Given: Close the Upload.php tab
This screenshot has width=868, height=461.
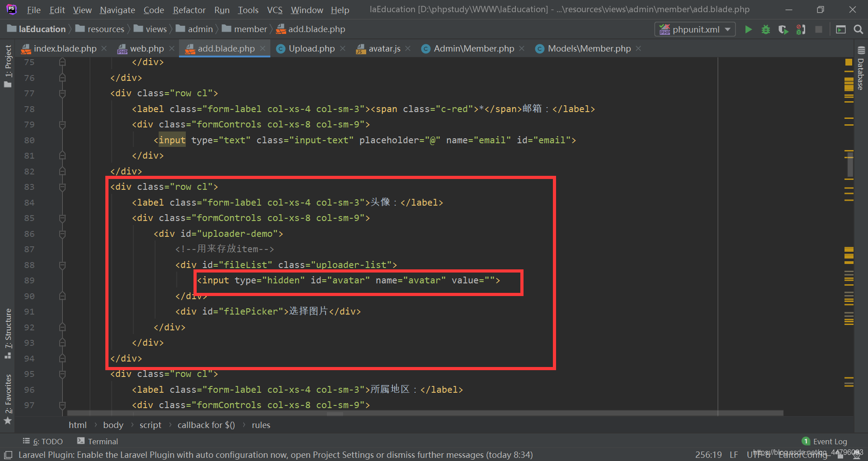Looking at the screenshot, I should pyautogui.click(x=343, y=48).
